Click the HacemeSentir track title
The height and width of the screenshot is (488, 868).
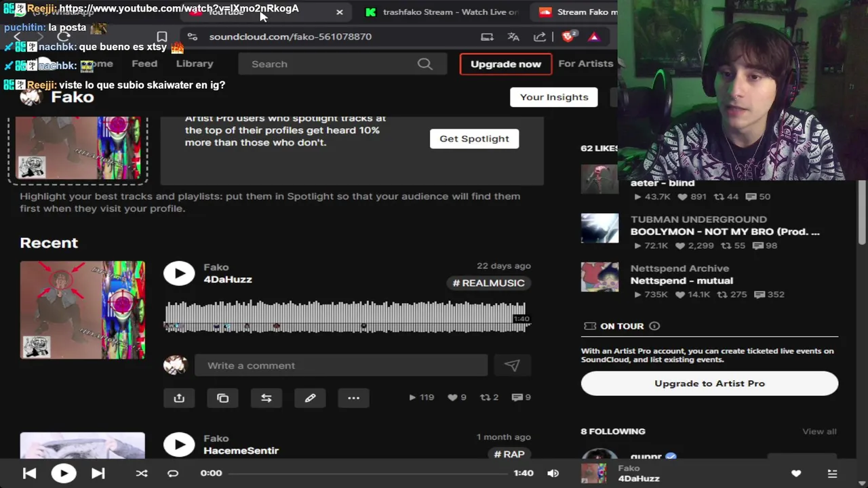click(241, 451)
